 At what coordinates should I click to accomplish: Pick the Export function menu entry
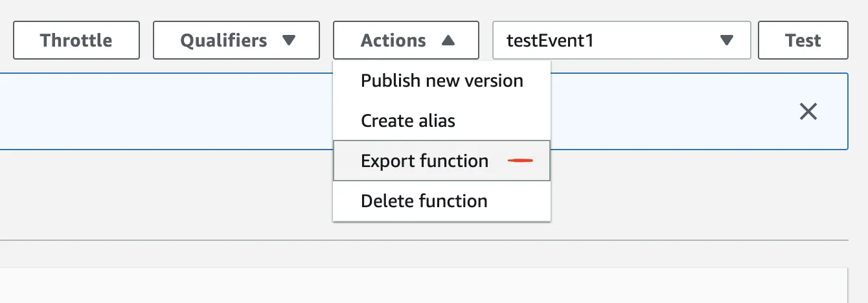[x=425, y=161]
